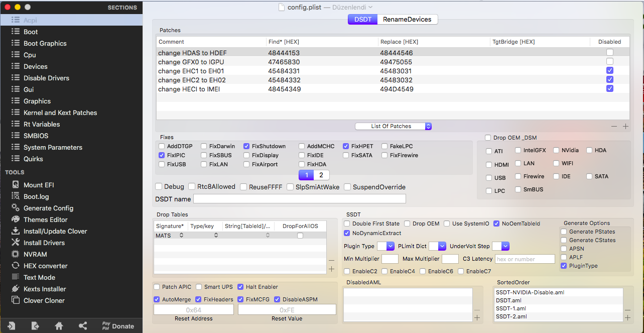644x333 pixels.
Task: Enable the FixDarwin checkbox
Action: point(204,146)
